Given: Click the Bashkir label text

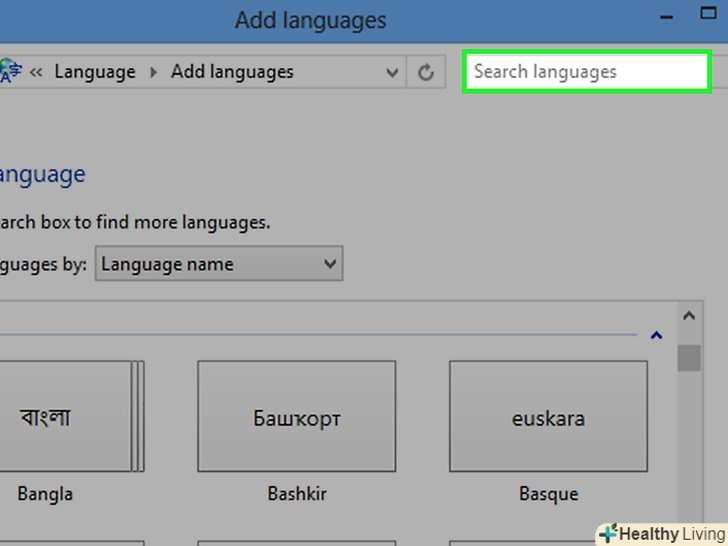Looking at the screenshot, I should [x=297, y=494].
